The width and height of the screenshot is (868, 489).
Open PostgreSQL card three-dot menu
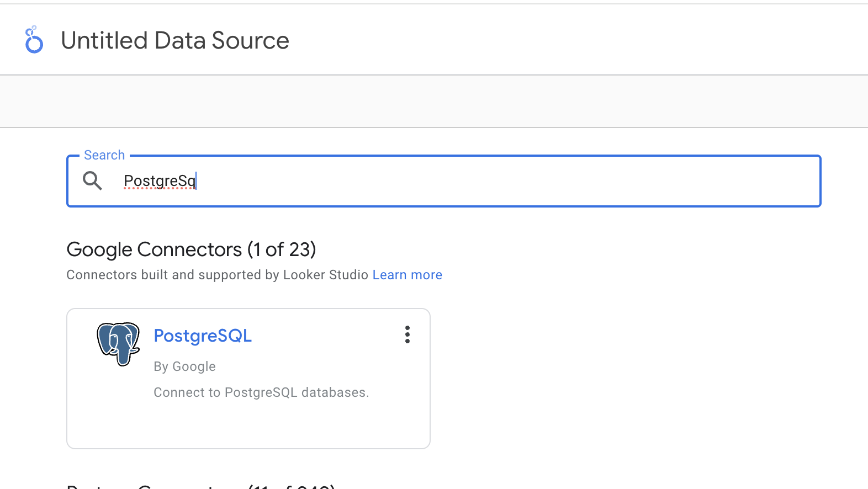[407, 334]
